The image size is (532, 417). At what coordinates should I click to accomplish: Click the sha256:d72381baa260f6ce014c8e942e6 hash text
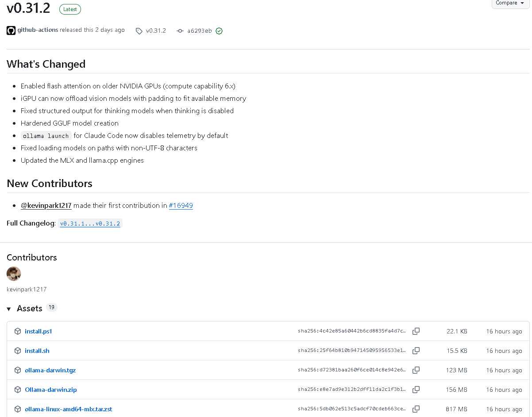(352, 370)
